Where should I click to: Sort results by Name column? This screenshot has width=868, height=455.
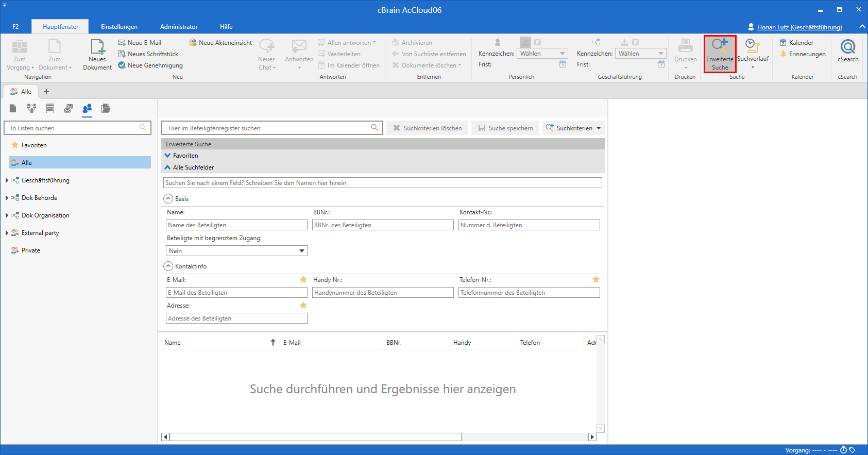[220, 342]
